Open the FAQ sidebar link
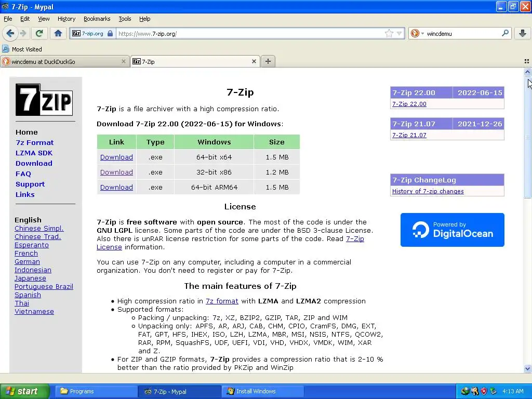 (x=23, y=174)
